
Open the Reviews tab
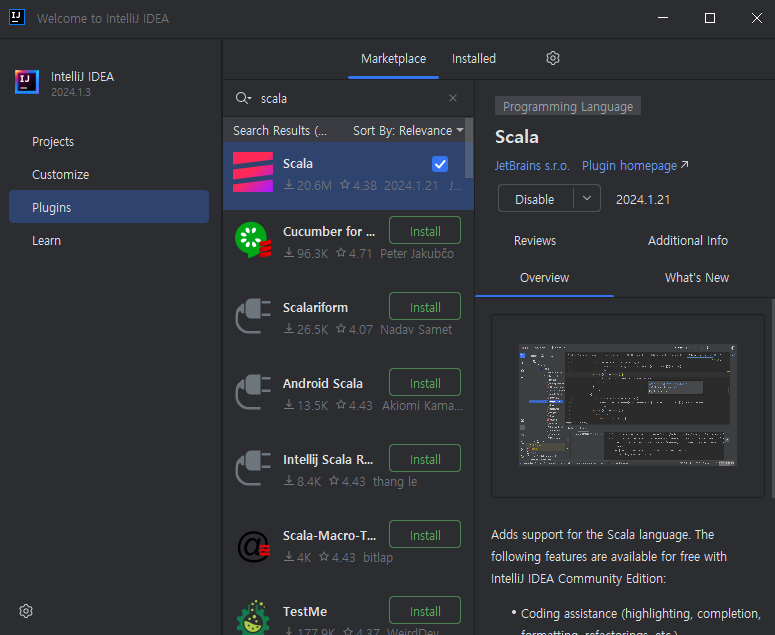tap(535, 241)
